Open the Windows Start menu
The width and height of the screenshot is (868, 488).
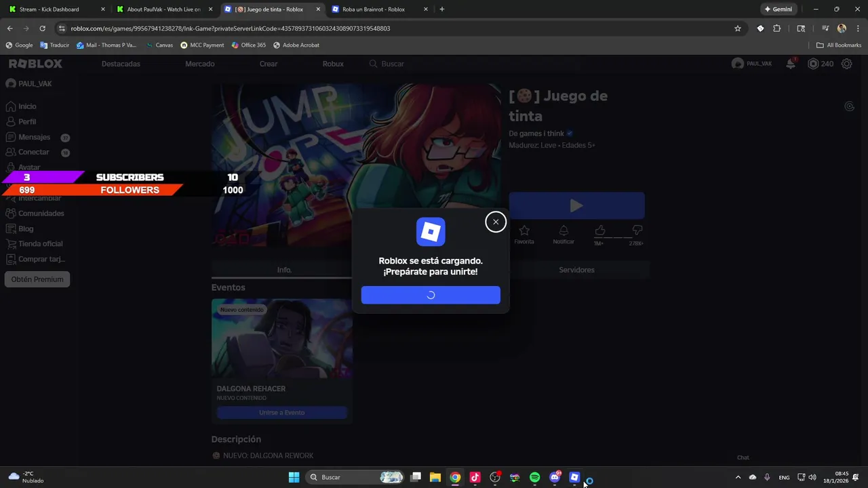pyautogui.click(x=294, y=477)
